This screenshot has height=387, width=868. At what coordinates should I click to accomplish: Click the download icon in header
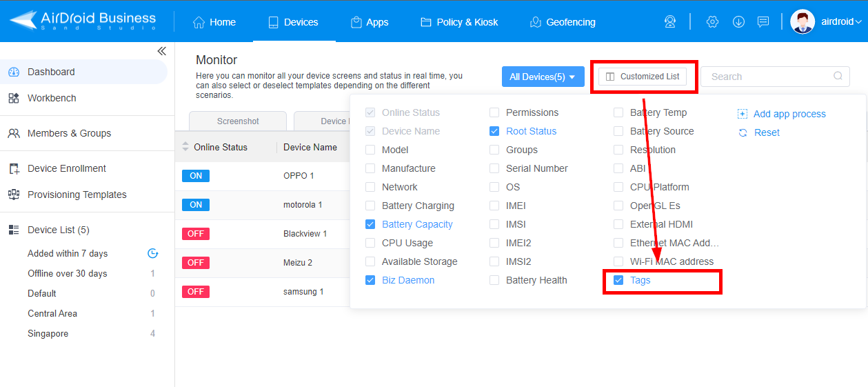pyautogui.click(x=738, y=21)
